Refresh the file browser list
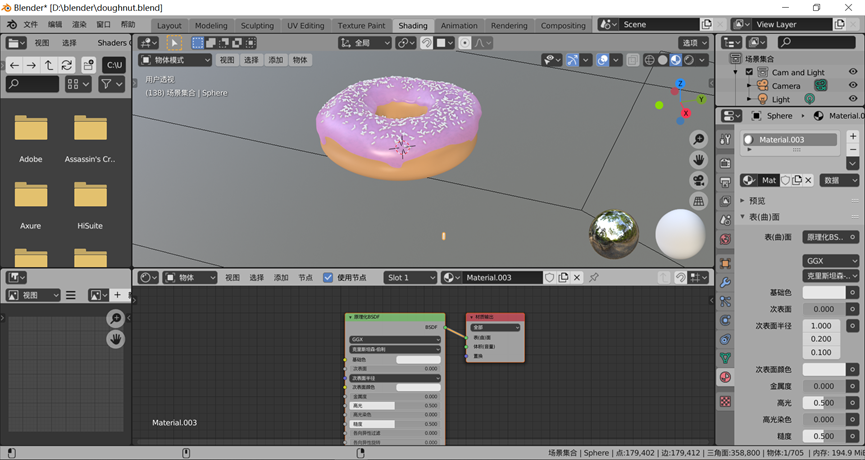The height and width of the screenshot is (460, 865). 66,65
